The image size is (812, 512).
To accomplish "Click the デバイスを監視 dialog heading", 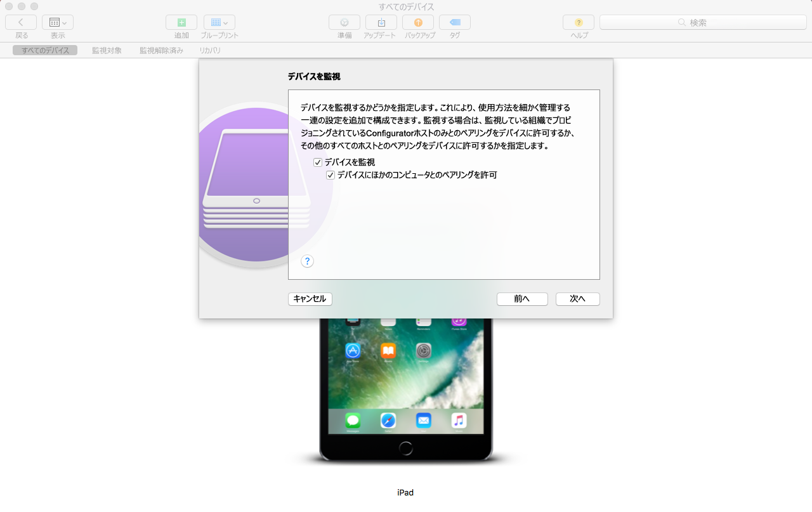I will click(314, 77).
